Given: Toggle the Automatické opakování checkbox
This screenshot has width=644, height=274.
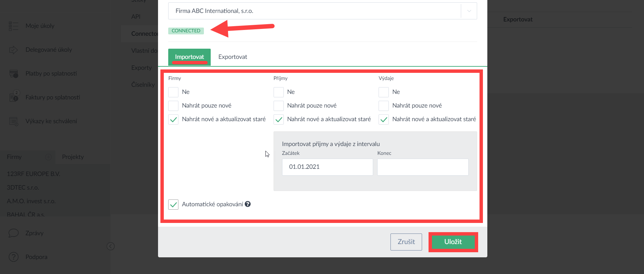Looking at the screenshot, I should click(x=173, y=205).
